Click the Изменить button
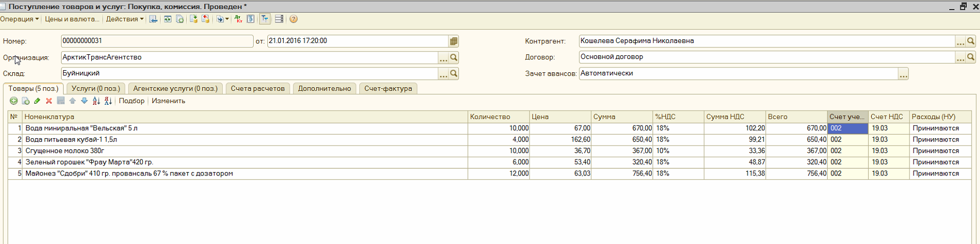This screenshot has width=980, height=244. (169, 101)
